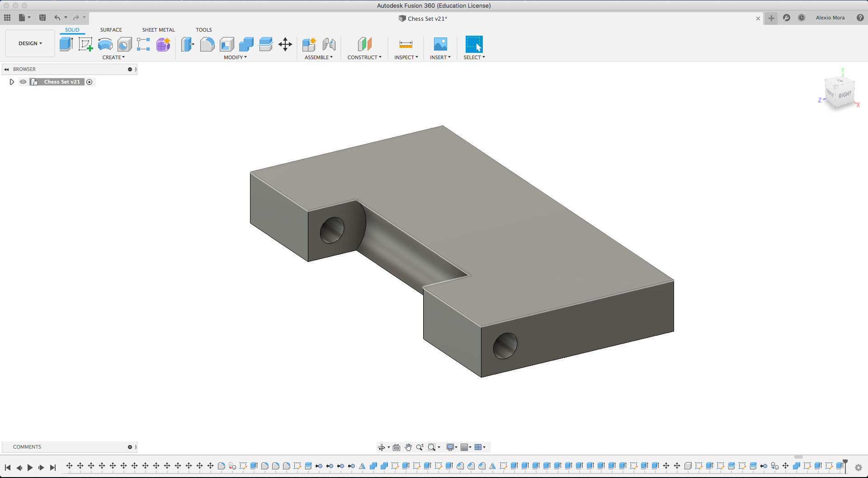Switch to the TOOLS tab

pos(204,30)
